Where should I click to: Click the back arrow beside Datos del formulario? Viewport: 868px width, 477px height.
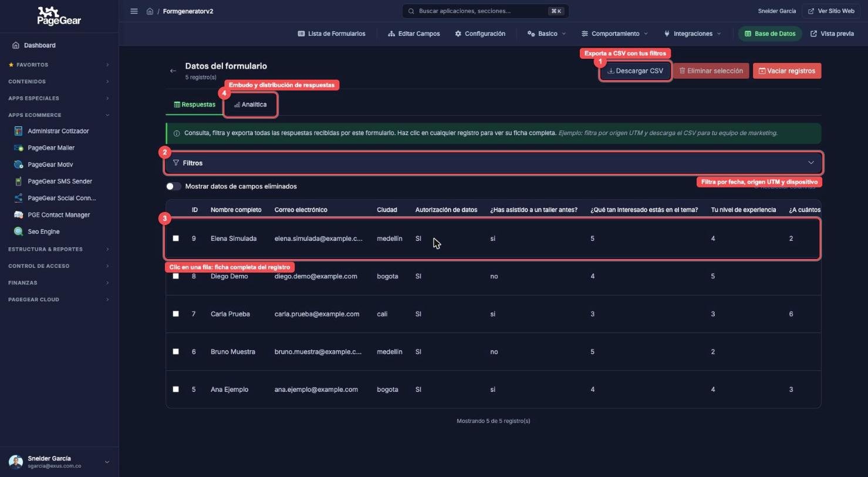(173, 71)
